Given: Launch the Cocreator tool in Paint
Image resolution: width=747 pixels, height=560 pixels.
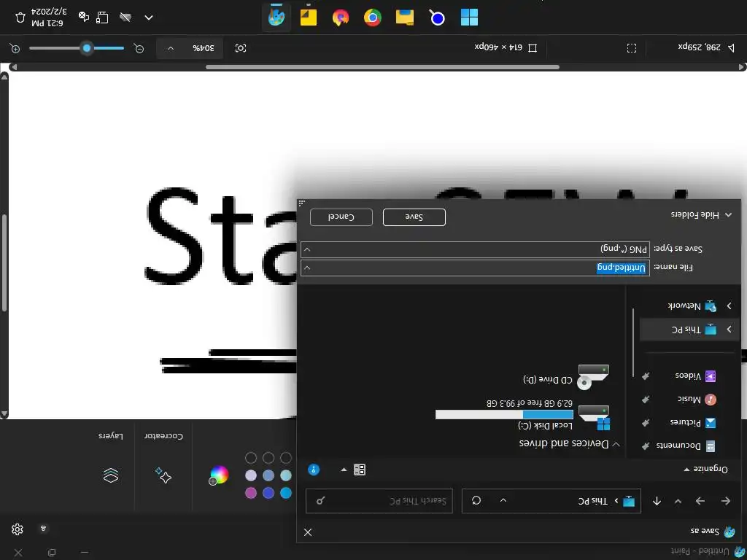Looking at the screenshot, I should (163, 462).
